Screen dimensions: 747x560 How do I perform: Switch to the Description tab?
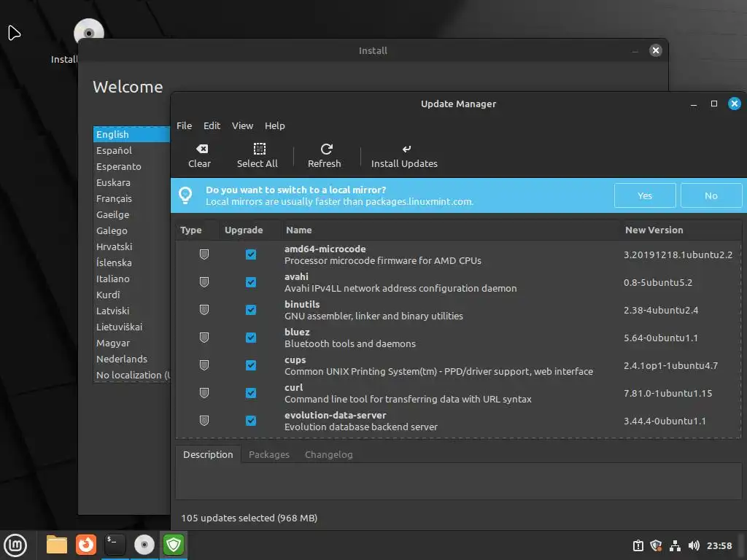(x=208, y=454)
